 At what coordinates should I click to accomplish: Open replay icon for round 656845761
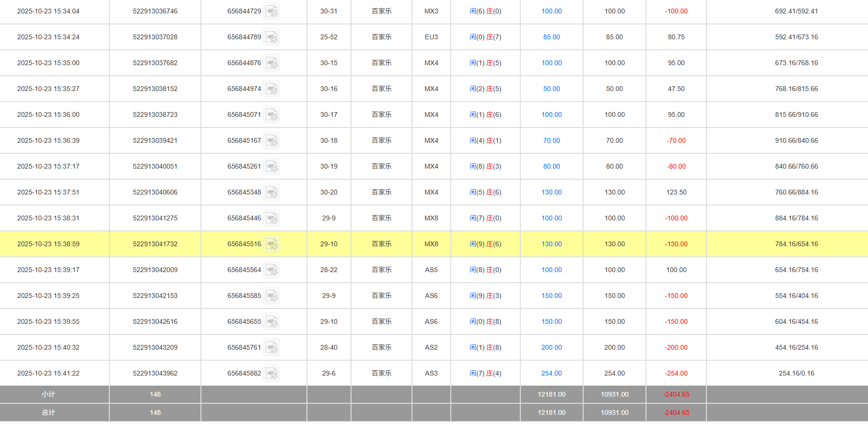[x=271, y=347]
